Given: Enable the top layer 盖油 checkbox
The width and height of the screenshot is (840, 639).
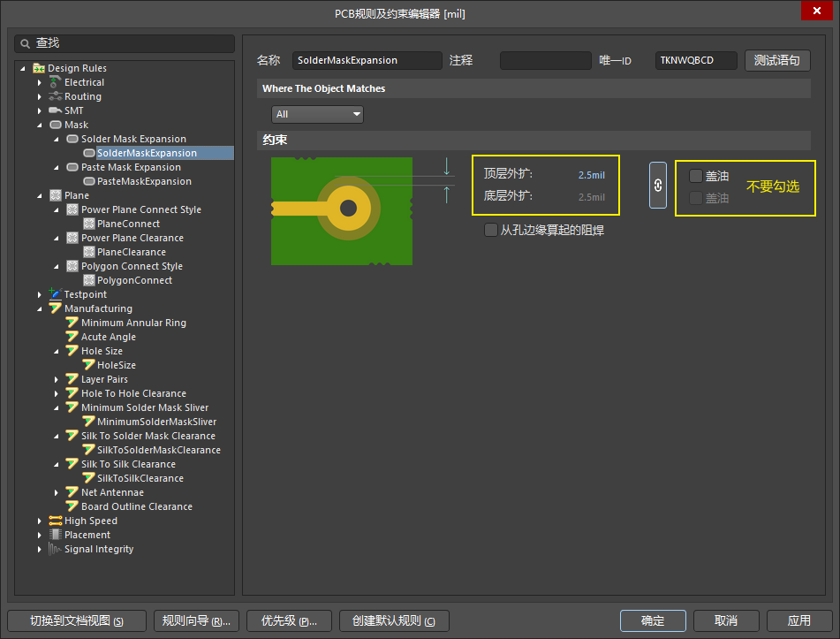Looking at the screenshot, I should point(696,176).
